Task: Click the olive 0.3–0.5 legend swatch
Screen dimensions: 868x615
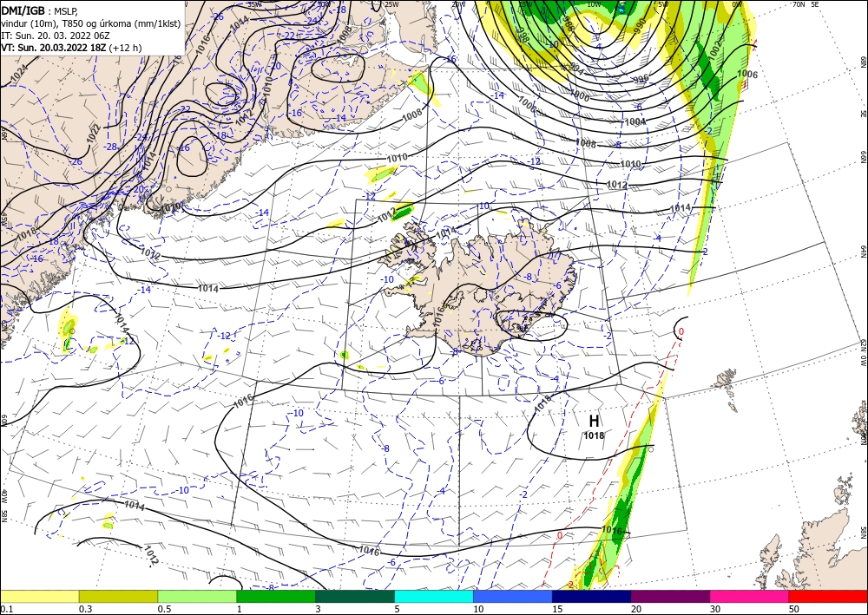Action: tap(118, 596)
